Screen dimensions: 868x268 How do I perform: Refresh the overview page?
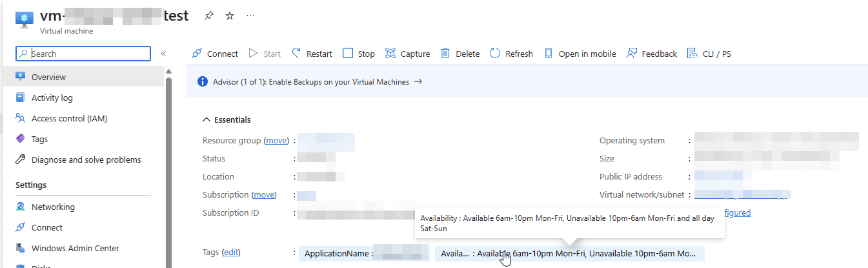click(x=511, y=54)
